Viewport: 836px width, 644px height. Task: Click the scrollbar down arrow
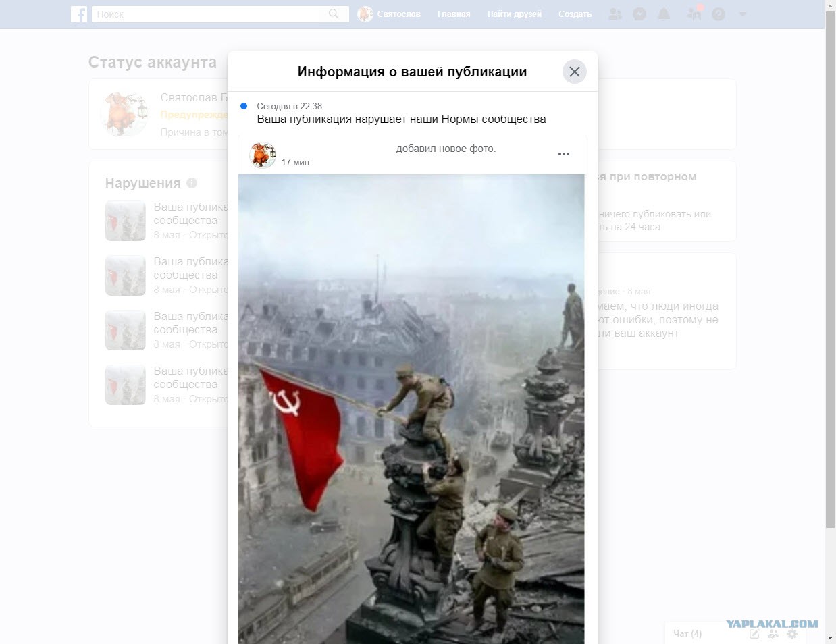[831, 638]
